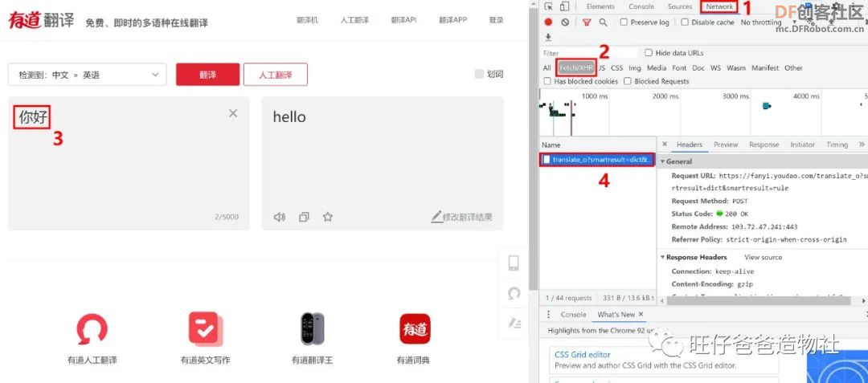
Task: Toggle the red network filter funnel icon
Action: (586, 22)
